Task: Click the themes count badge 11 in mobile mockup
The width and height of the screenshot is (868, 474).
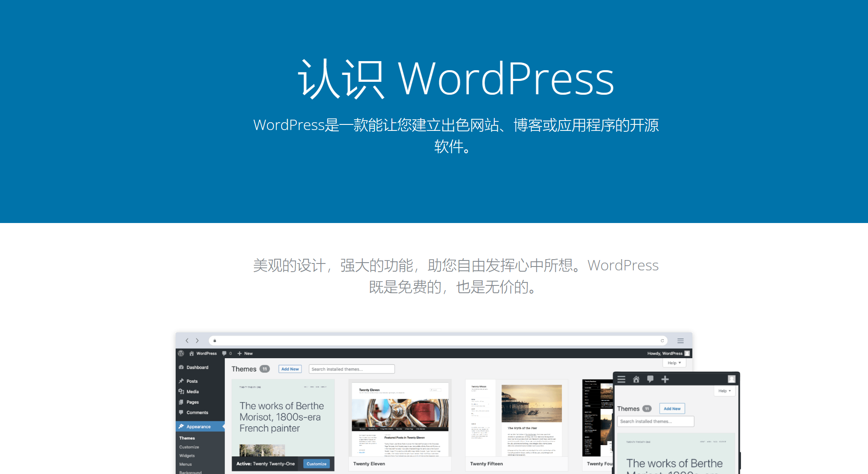Action: 647,409
